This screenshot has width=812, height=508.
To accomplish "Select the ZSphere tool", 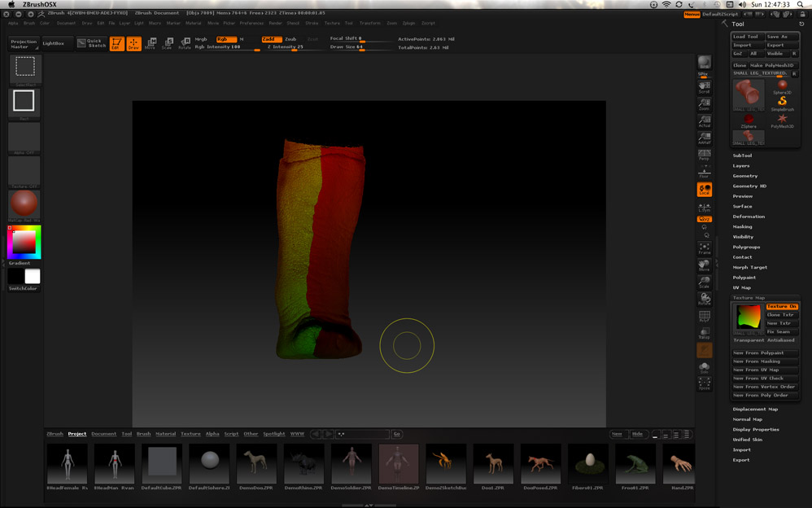I will coord(749,121).
